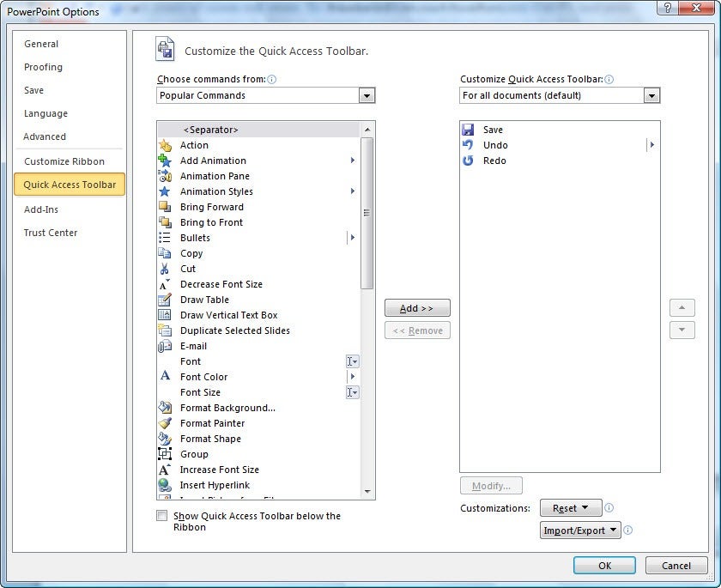Select the Bullets list icon
Image resolution: width=721 pixels, height=588 pixels.
[x=165, y=238]
